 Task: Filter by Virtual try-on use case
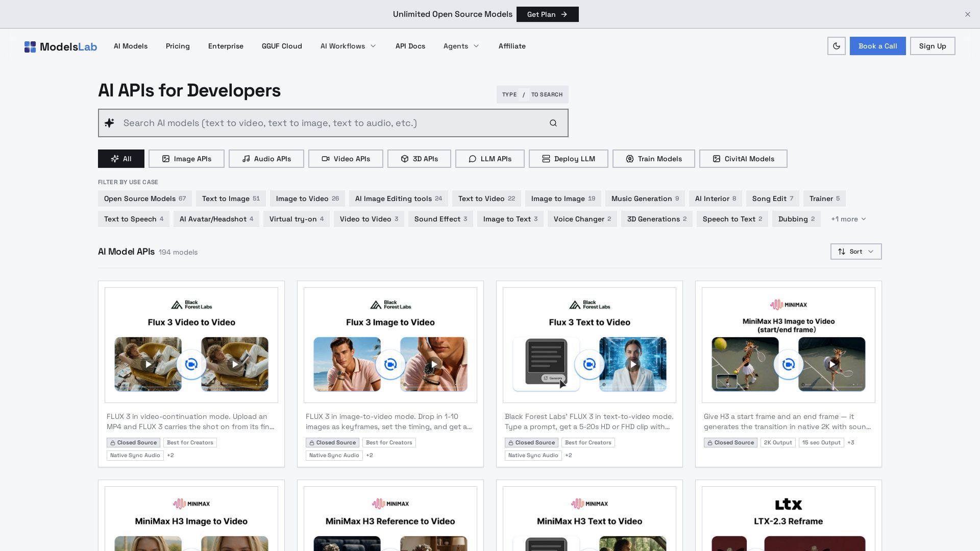297,219
